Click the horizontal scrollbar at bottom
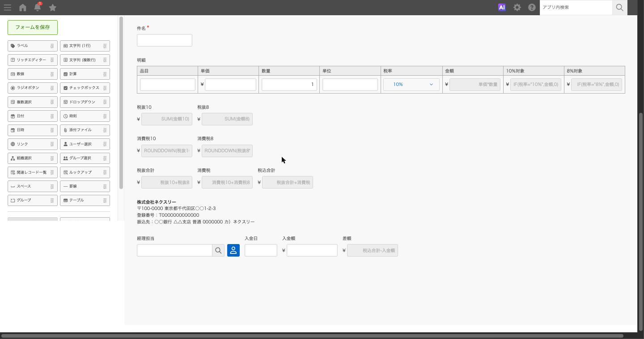644x339 pixels. tap(312, 335)
